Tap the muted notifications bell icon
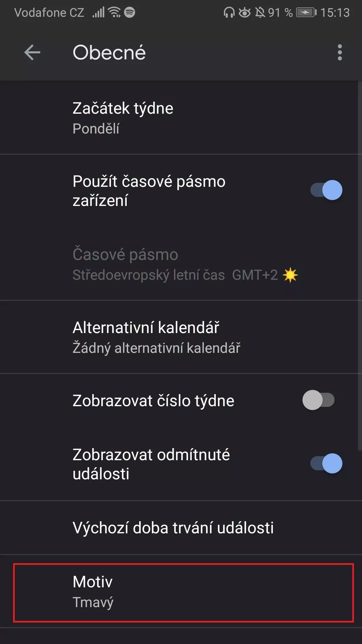 (260, 13)
